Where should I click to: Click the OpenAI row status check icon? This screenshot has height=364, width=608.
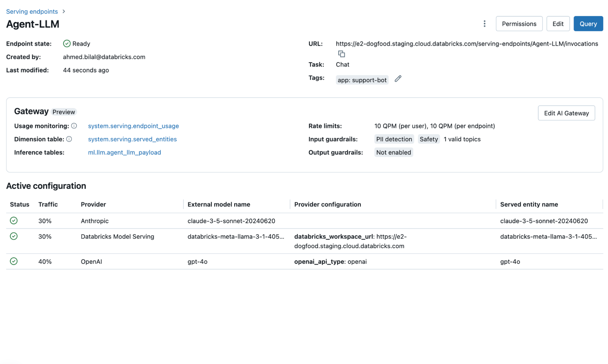coord(13,261)
